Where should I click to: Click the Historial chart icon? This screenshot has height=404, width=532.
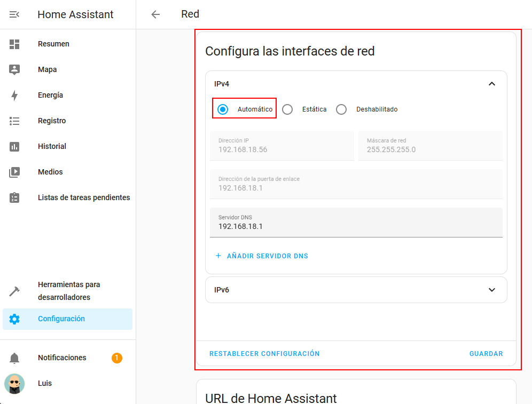tap(14, 146)
